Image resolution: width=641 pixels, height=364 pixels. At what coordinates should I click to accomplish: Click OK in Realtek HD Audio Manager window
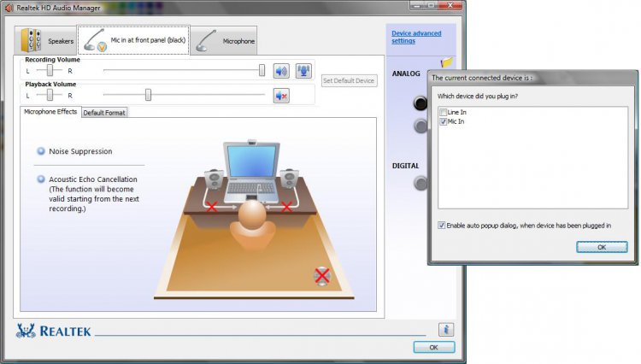(x=433, y=347)
